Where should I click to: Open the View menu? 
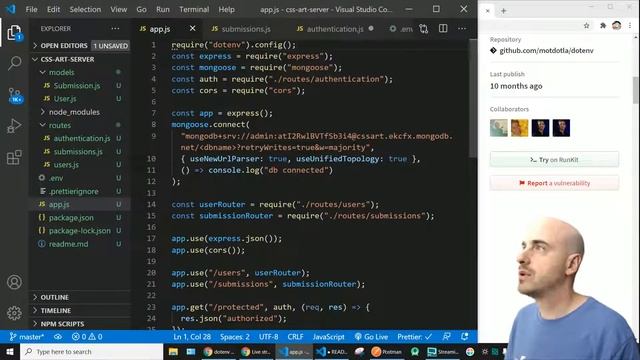(x=118, y=9)
